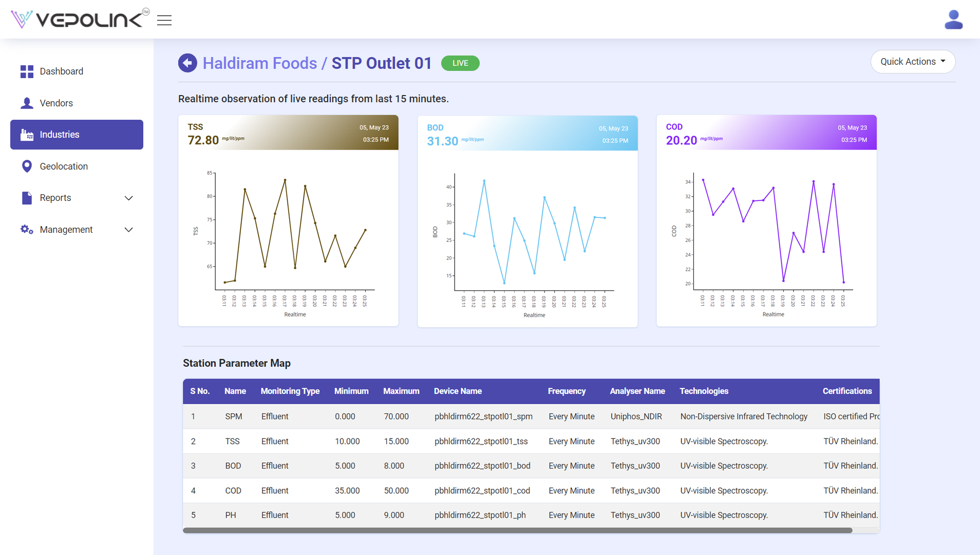Click the TSS reading value 72.80

(203, 140)
